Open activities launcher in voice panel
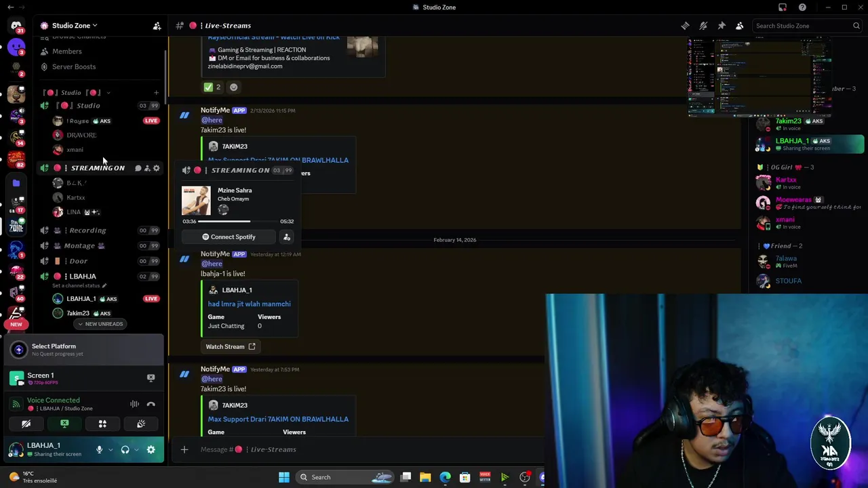Screen dimensions: 868x488 pyautogui.click(x=102, y=424)
